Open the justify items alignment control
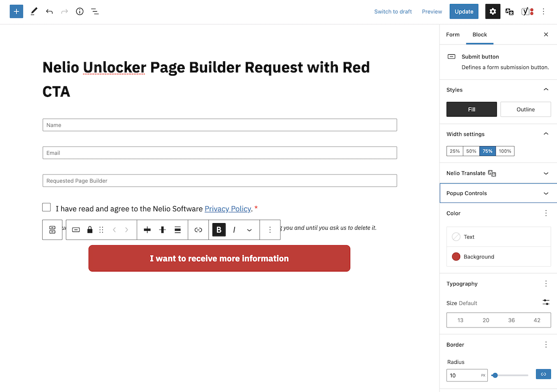Screen dimensions: 557x392 coord(147,230)
